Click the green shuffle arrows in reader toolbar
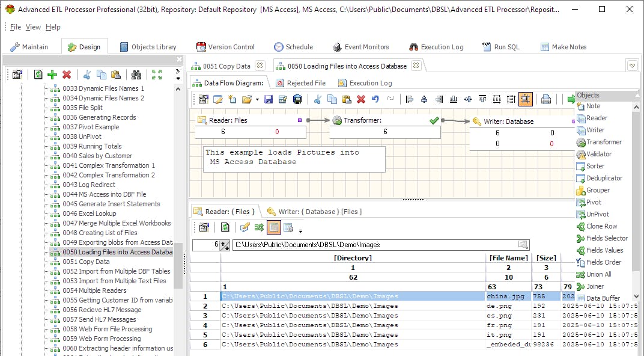Image resolution: width=644 pixels, height=356 pixels. click(259, 227)
